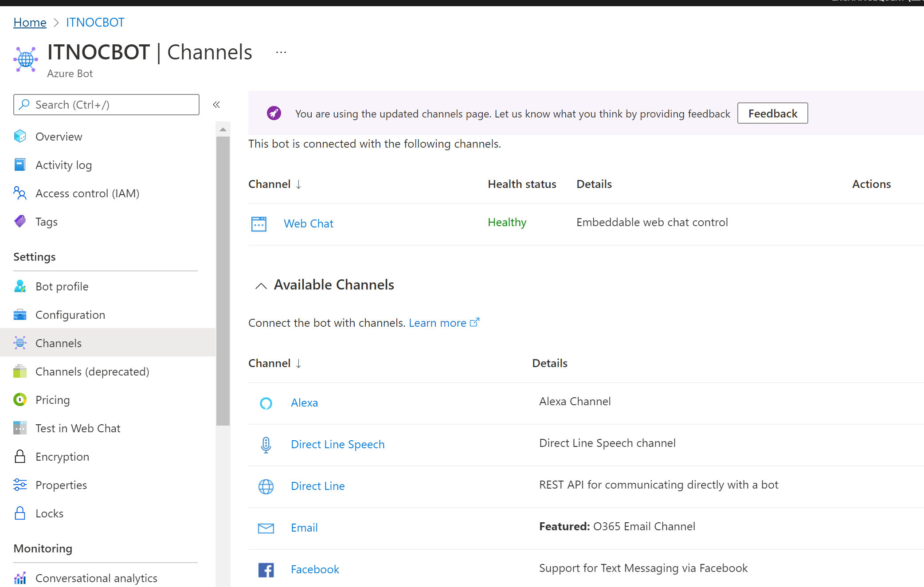Collapse the left navigation pane
The image size is (924, 587).
point(216,105)
